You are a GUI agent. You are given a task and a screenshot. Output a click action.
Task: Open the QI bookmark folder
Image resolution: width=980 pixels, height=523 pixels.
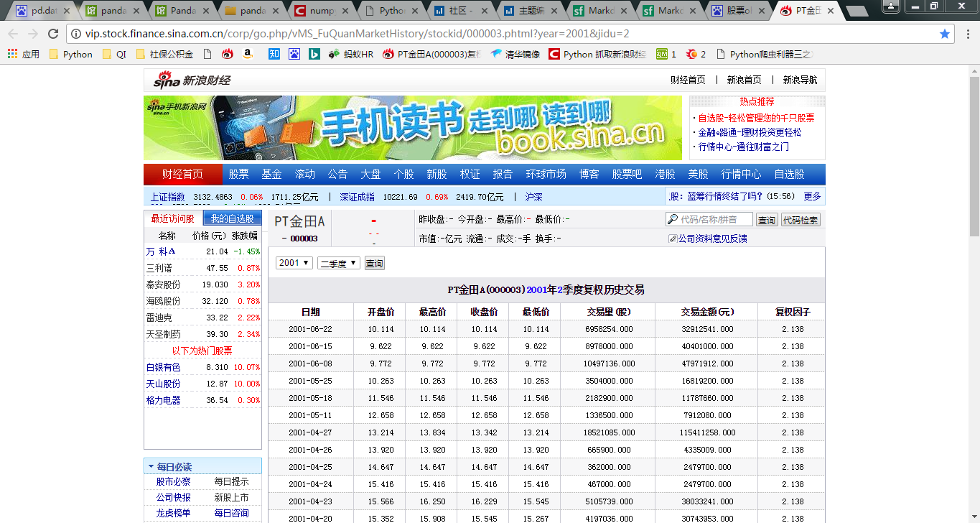pos(113,54)
